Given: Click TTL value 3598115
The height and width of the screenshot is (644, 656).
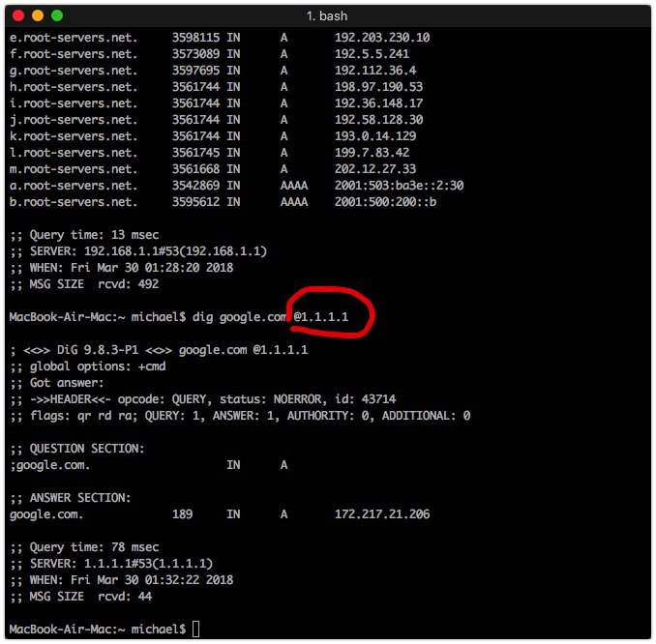Looking at the screenshot, I should (x=195, y=38).
